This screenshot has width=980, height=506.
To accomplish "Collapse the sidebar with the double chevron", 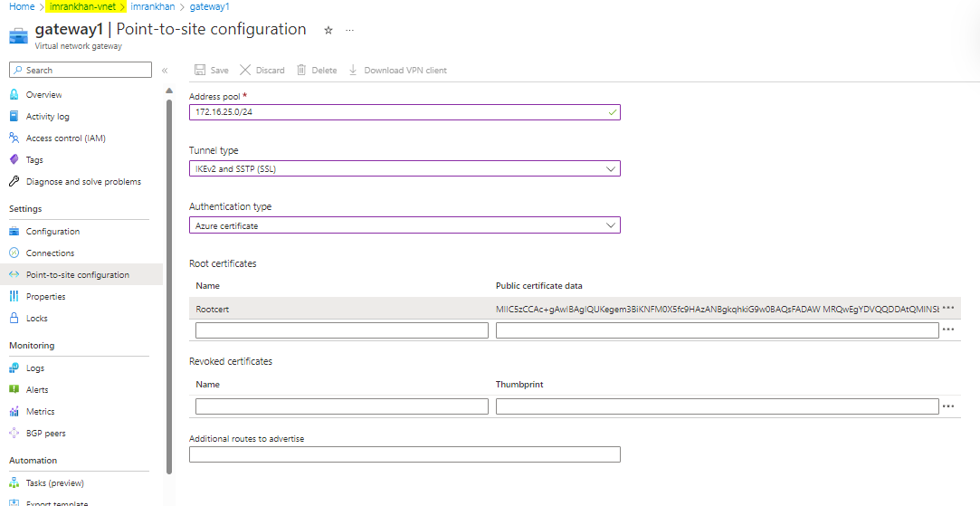I will tap(165, 70).
